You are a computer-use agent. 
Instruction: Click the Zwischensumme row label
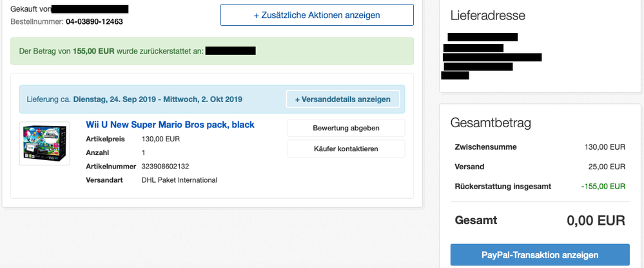click(x=485, y=147)
